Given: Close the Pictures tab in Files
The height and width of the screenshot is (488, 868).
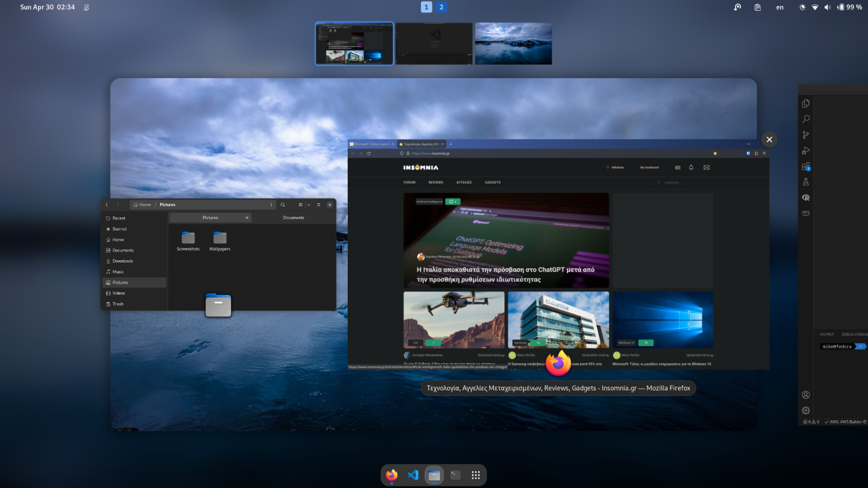Looking at the screenshot, I should [247, 217].
